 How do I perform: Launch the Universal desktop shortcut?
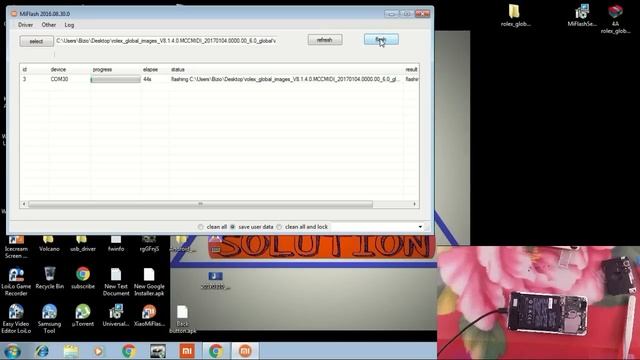pos(116,316)
